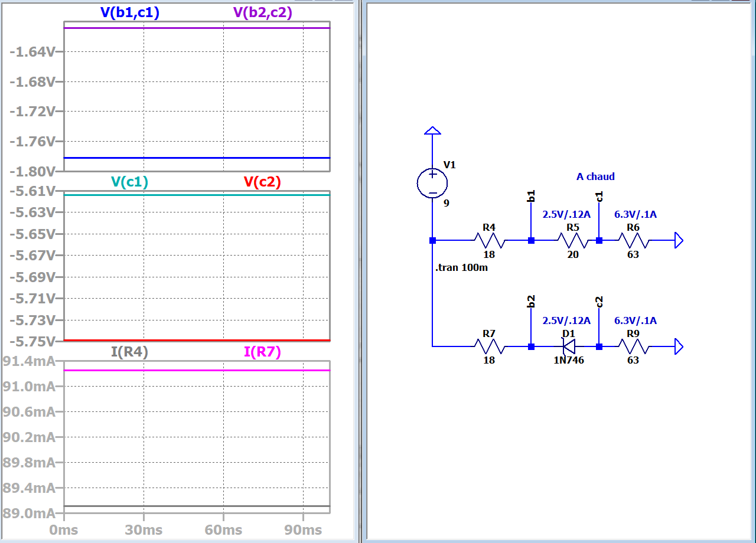
Task: Click the c2 net label
Action: (x=599, y=302)
